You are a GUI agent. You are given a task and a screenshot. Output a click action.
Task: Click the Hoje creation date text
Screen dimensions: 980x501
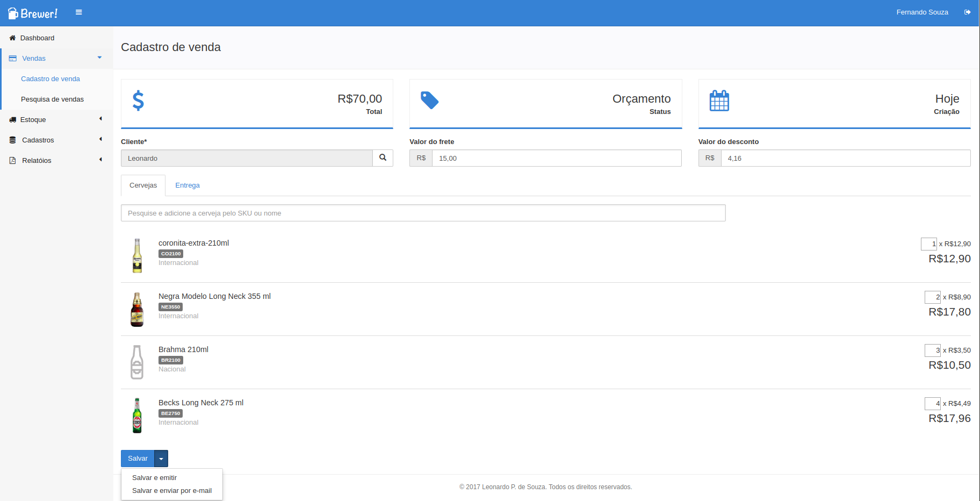947,99
